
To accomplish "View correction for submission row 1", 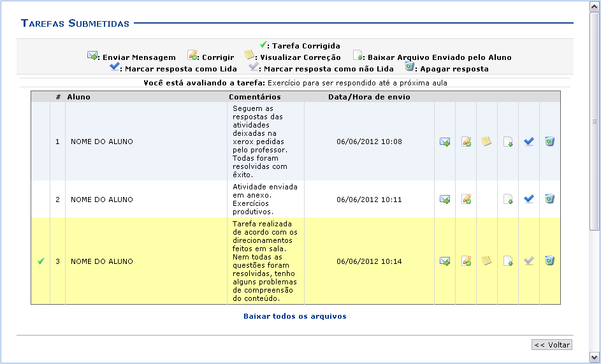I will pos(487,142).
